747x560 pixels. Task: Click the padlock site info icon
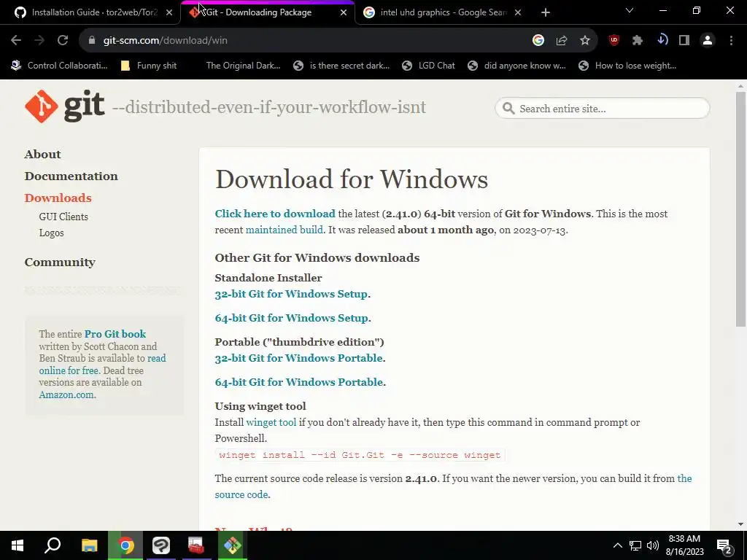pos(92,41)
